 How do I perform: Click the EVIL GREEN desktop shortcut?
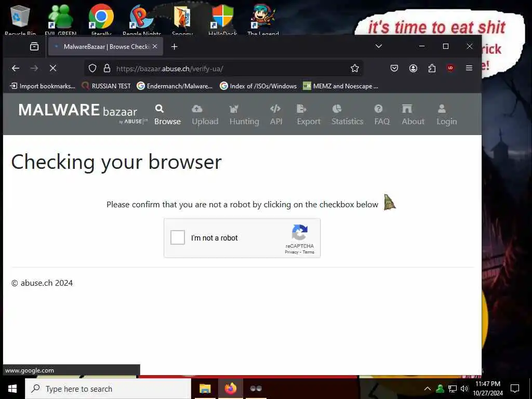click(x=60, y=19)
